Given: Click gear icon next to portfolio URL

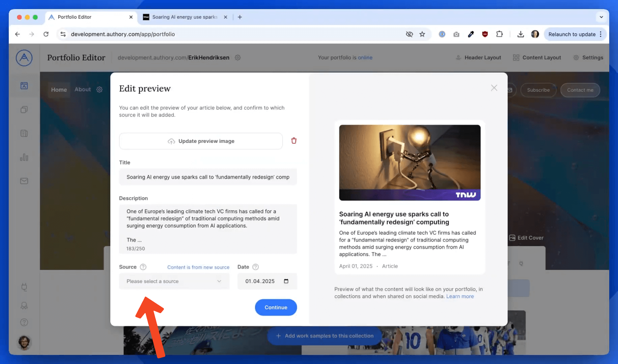Looking at the screenshot, I should pos(237,58).
